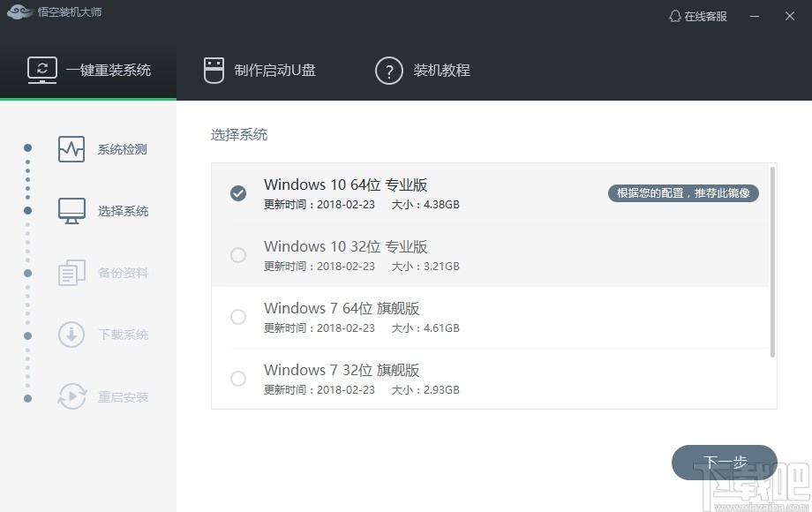Click the 制作启动U盘 USB drive icon
The image size is (812, 512).
point(214,71)
